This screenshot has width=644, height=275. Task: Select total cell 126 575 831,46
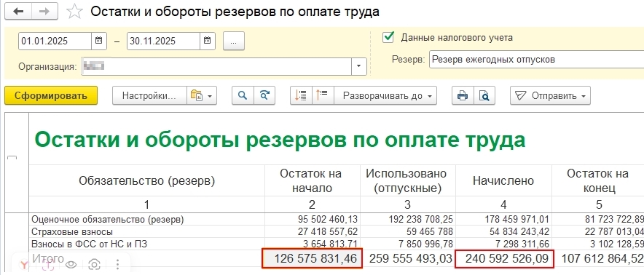[x=313, y=259]
